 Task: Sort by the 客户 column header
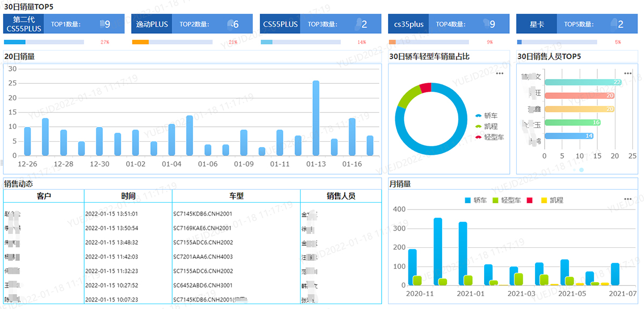pos(44,196)
